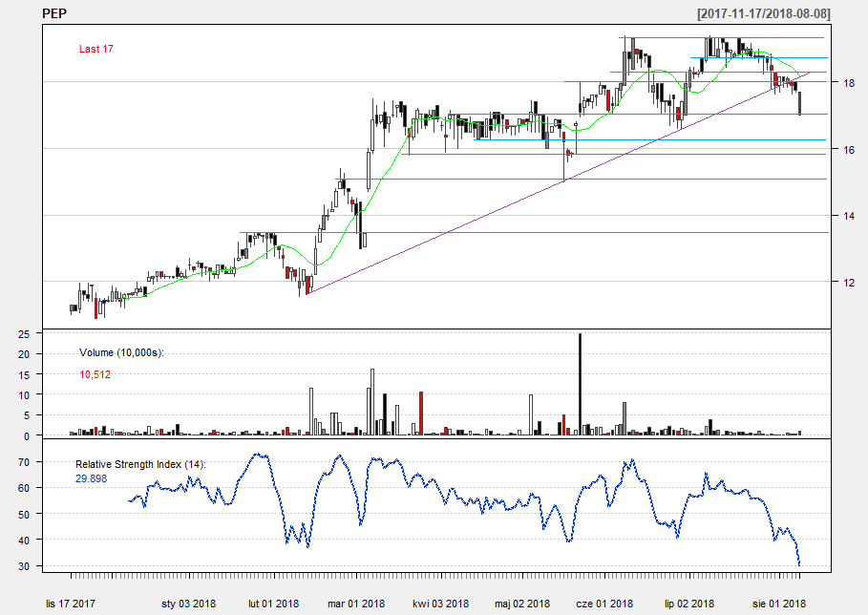Click RSI axis label 60
868x615 pixels.
(24, 488)
